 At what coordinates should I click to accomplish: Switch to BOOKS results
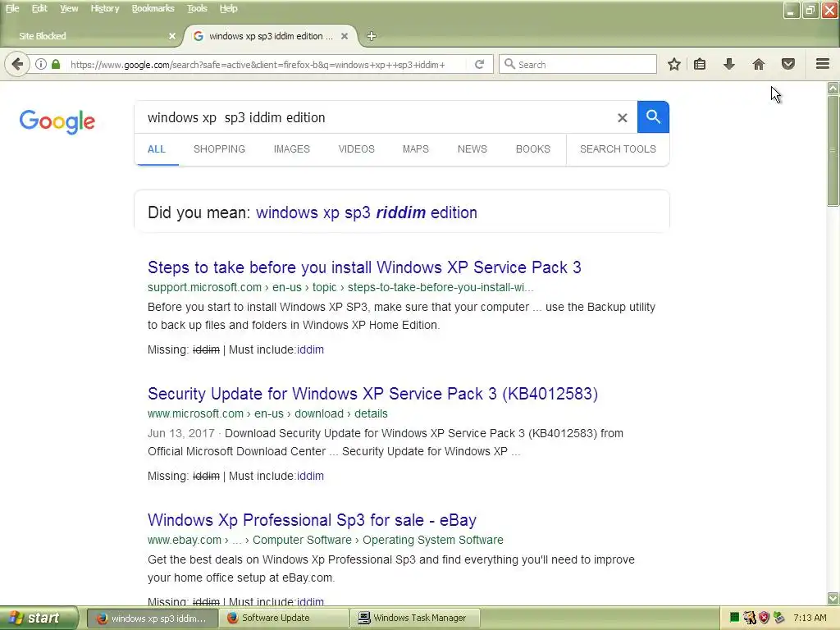point(533,149)
